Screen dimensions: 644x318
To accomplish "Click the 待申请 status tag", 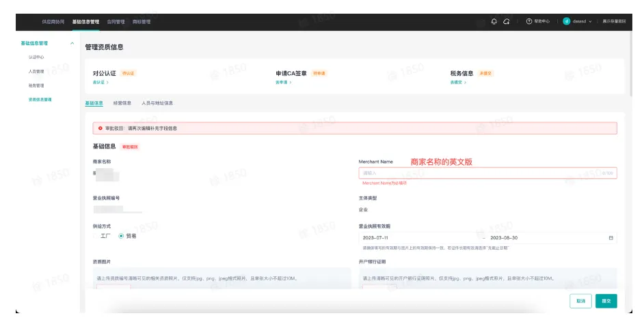I will tap(319, 73).
